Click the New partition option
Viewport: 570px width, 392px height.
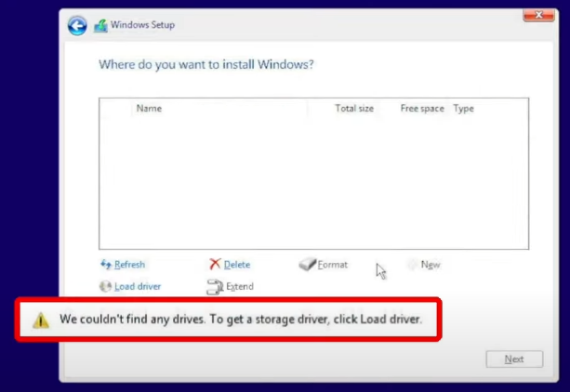431,265
